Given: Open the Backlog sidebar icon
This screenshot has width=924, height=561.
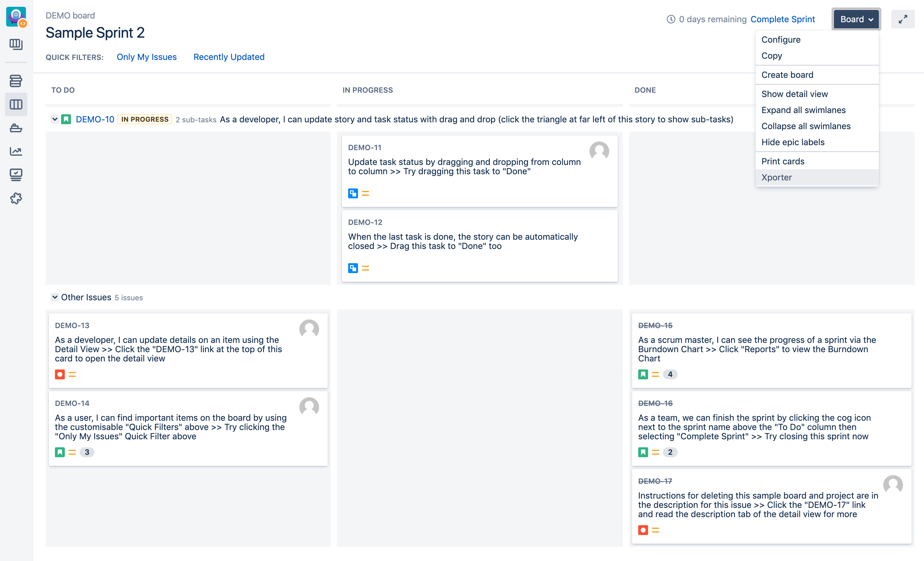Looking at the screenshot, I should (16, 81).
